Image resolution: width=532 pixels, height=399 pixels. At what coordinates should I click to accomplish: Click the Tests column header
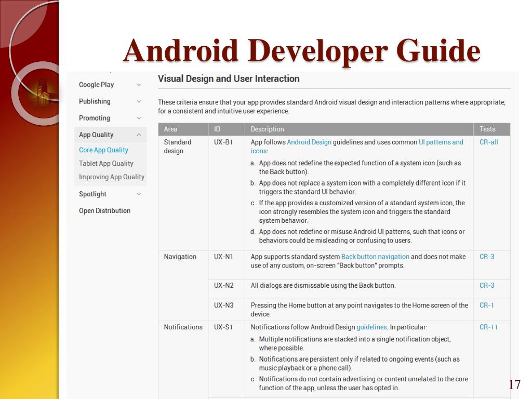tap(492, 129)
